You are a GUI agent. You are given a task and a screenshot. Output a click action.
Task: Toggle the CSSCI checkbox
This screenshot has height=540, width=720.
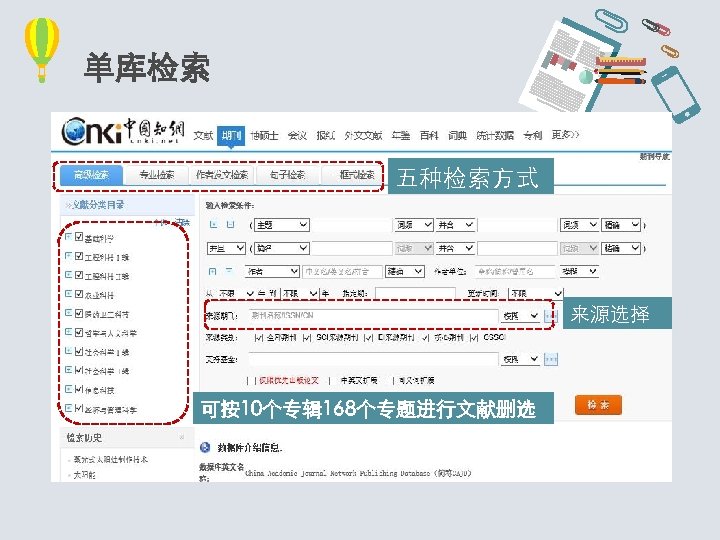coord(474,338)
